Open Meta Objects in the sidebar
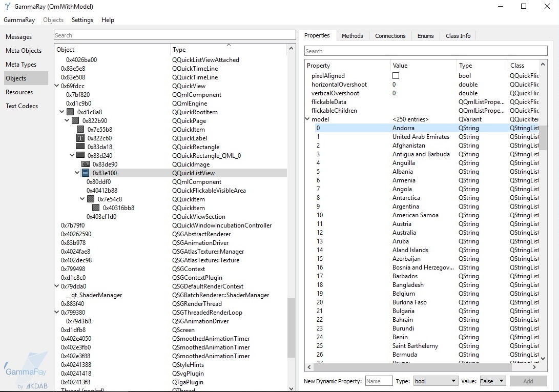Image resolution: width=559 pixels, height=392 pixels. (24, 51)
